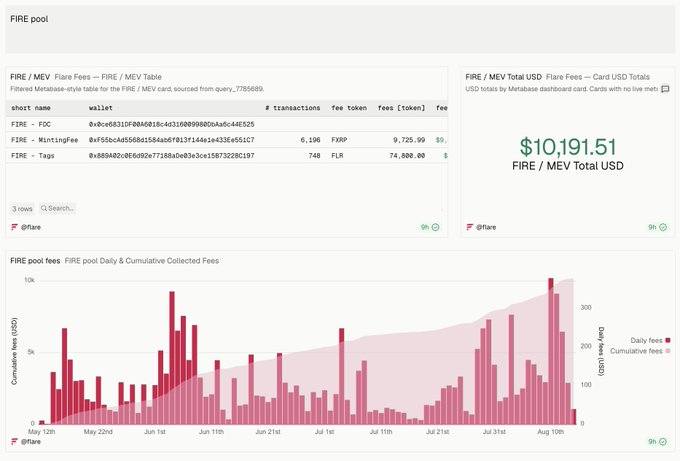Viewport: 680px width, 461px height.
Task: Click the 9h timestamp in Total USD card
Action: point(652,227)
